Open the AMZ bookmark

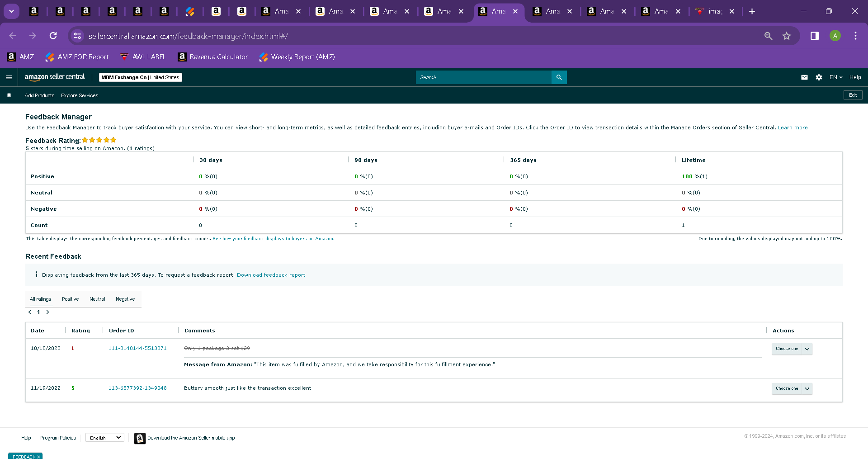(x=21, y=57)
